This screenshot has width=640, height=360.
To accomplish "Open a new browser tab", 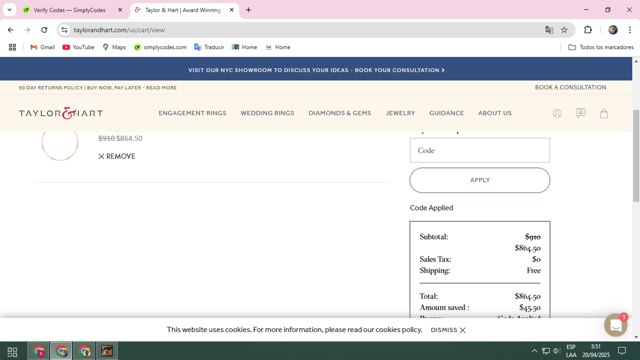I will pos(248,10).
